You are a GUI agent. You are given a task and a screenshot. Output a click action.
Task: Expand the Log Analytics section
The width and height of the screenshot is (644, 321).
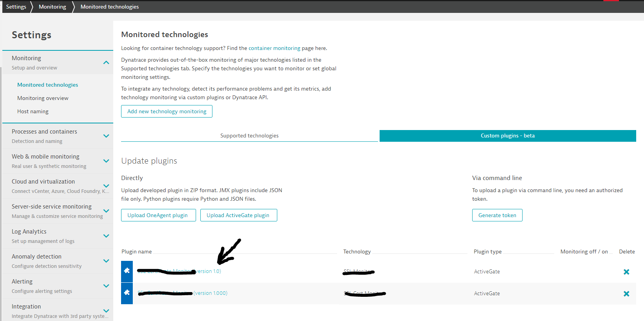[x=106, y=236]
